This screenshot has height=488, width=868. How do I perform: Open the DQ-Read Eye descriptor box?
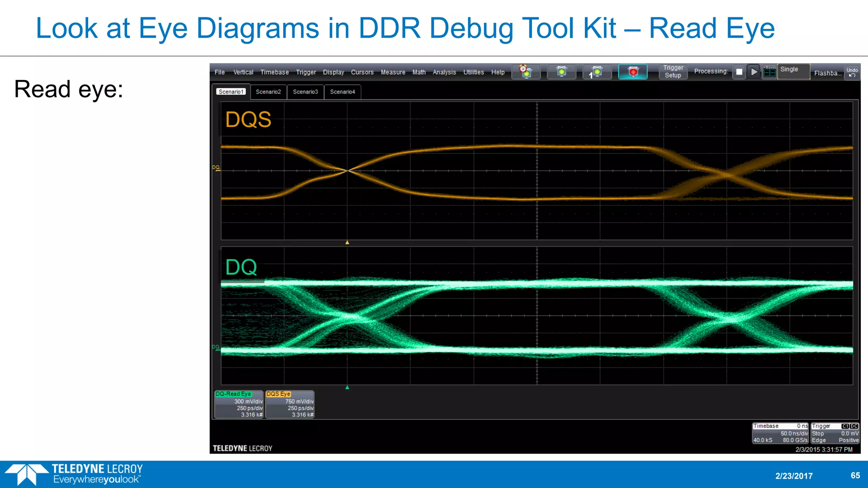239,404
